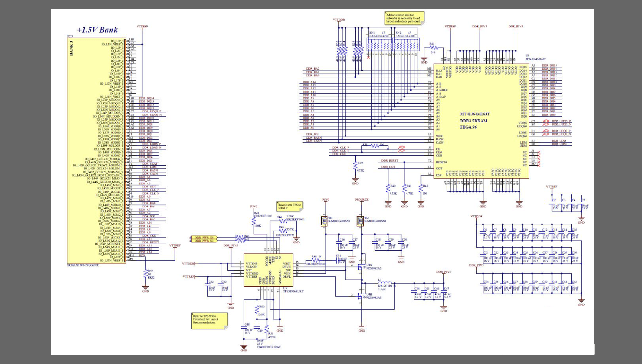Click the DDR_PWR_S3 port
This screenshot has width=642, height=364.
pos(204,241)
